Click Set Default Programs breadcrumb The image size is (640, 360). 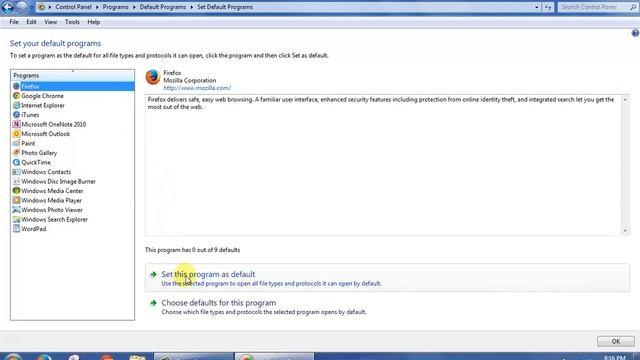pos(225,7)
